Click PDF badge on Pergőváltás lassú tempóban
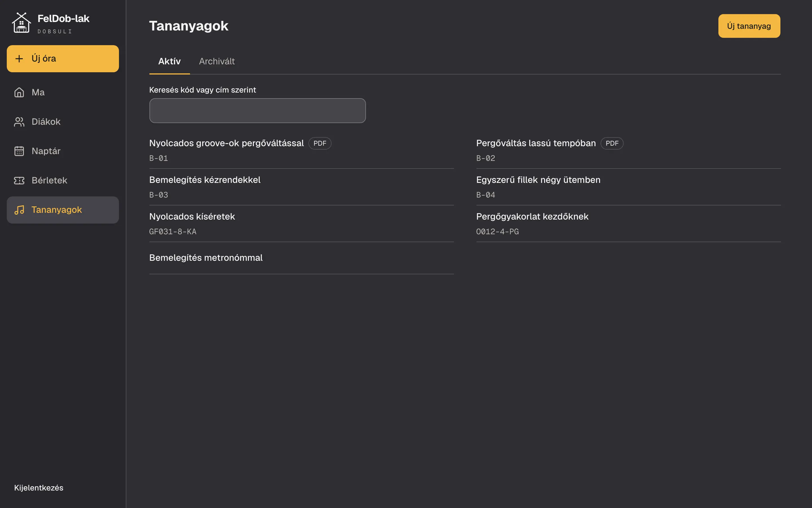This screenshot has width=812, height=508. pos(612,143)
